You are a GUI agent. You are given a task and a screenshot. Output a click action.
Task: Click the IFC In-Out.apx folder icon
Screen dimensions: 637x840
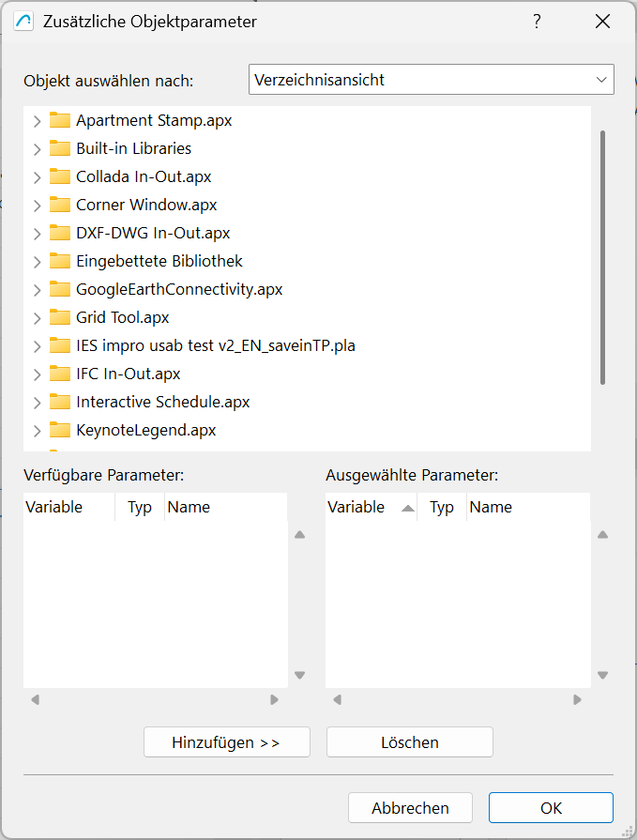(58, 374)
